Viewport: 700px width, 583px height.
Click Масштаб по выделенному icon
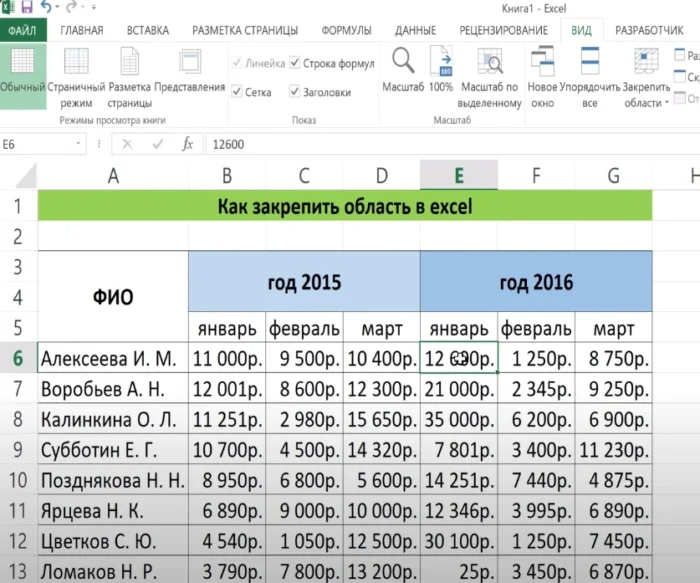[489, 66]
